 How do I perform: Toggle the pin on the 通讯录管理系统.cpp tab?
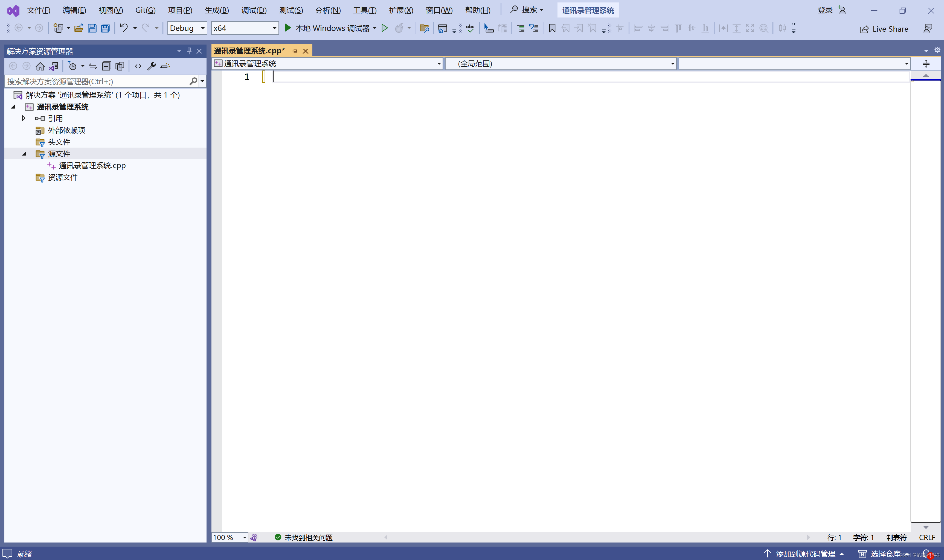tap(295, 51)
